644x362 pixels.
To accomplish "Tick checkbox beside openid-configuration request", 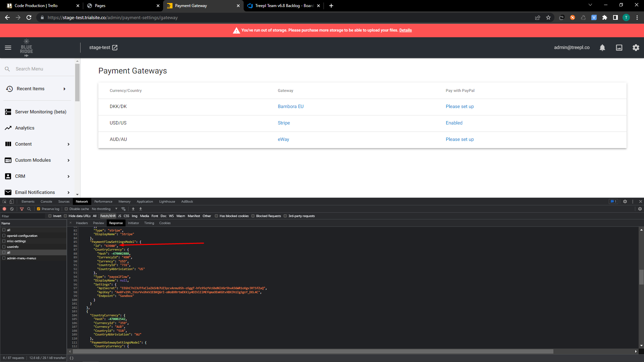I will point(4,236).
